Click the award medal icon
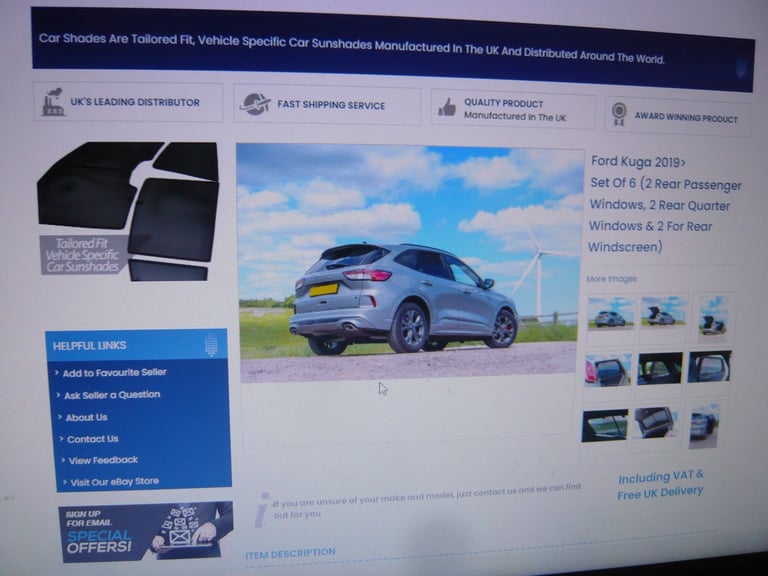 pyautogui.click(x=619, y=114)
